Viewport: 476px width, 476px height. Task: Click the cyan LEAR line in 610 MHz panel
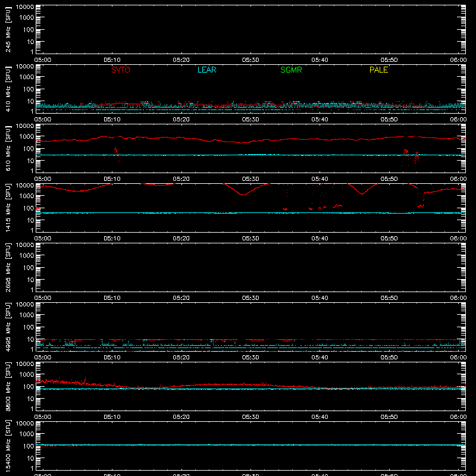coord(250,155)
